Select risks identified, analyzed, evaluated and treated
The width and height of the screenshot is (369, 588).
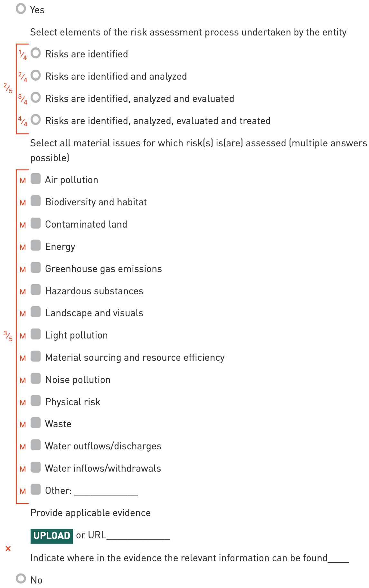coord(36,120)
